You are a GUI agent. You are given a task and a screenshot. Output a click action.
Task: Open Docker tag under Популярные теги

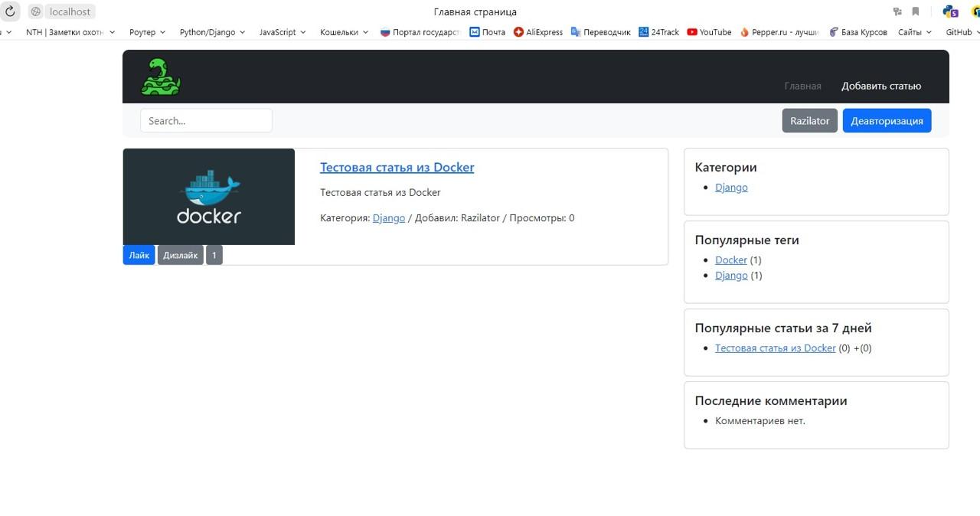(730, 260)
